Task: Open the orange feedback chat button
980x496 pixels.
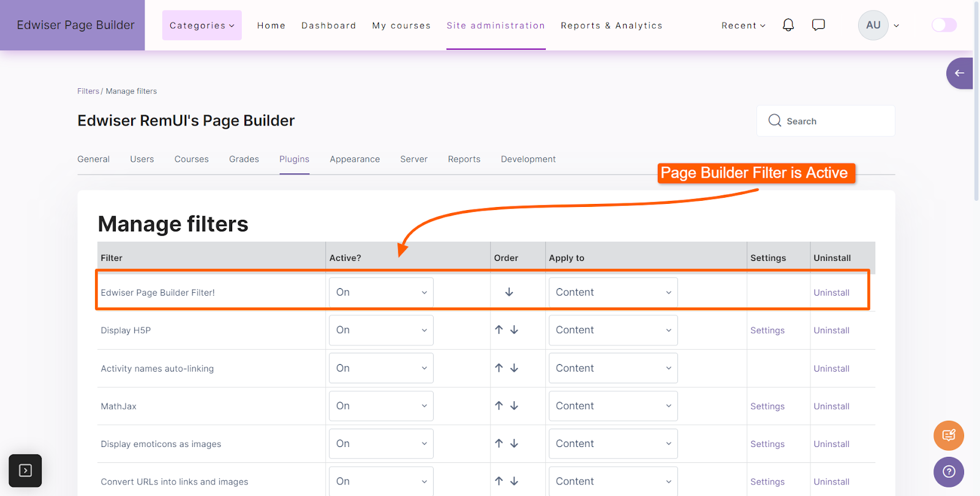Action: point(949,435)
